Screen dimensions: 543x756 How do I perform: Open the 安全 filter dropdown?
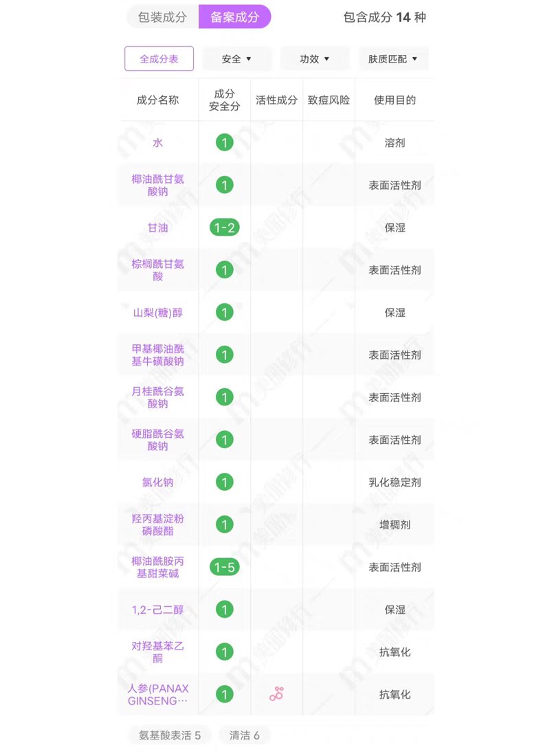236,59
